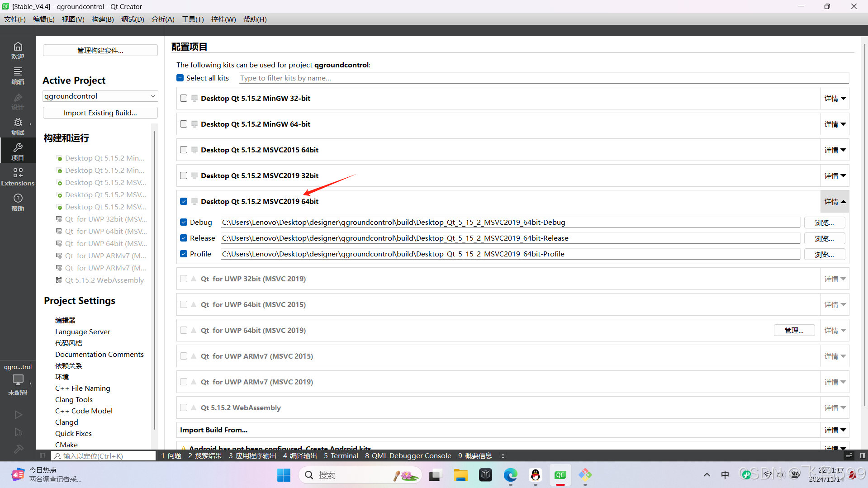
Task: Enable Desktop Qt 5.15.2 MinGW 64-bit kit
Action: [184, 124]
